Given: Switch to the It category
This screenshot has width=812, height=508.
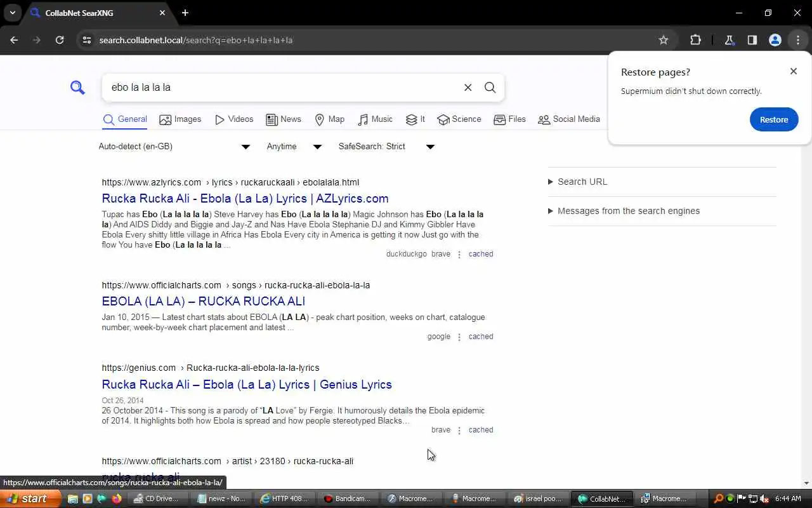Looking at the screenshot, I should click(416, 119).
